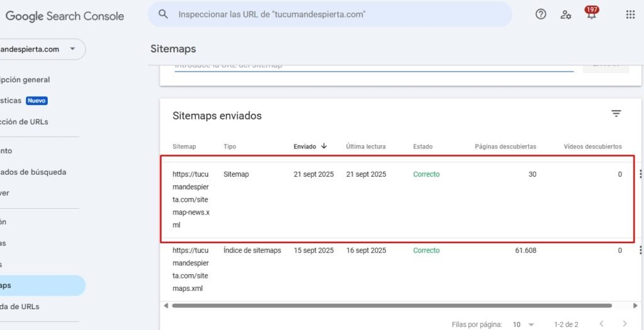Image resolution: width=644 pixels, height=330 pixels.
Task: Click the '15 sept 2025' sent date
Action: 314,250
